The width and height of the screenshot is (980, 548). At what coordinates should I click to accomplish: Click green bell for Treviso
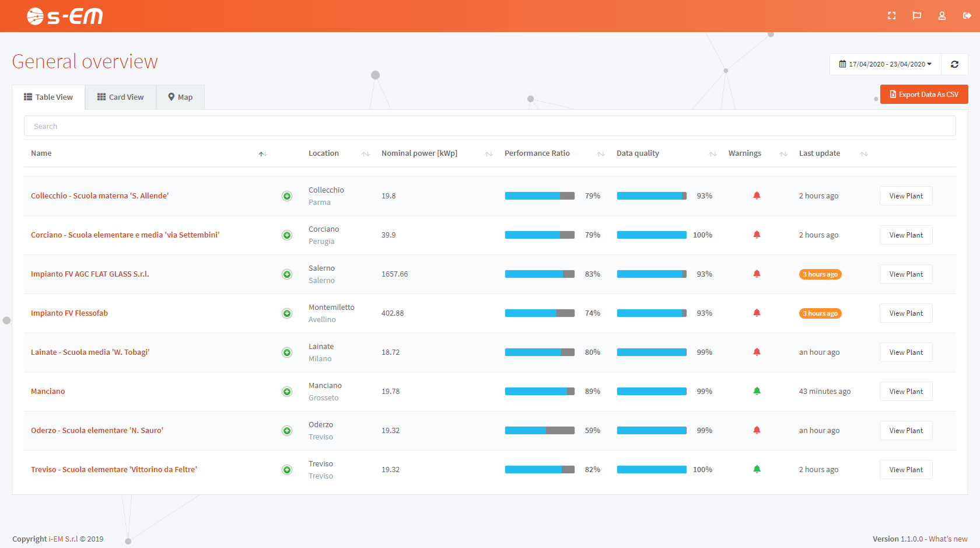coord(757,469)
